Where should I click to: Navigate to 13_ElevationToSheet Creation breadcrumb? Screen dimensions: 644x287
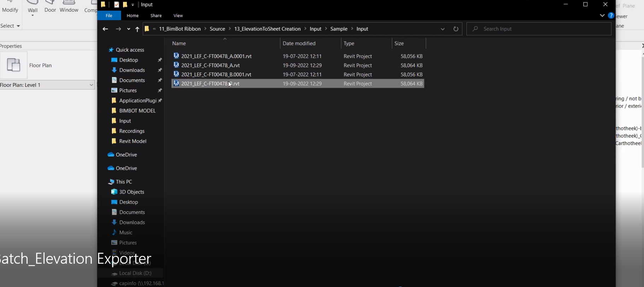(268, 29)
